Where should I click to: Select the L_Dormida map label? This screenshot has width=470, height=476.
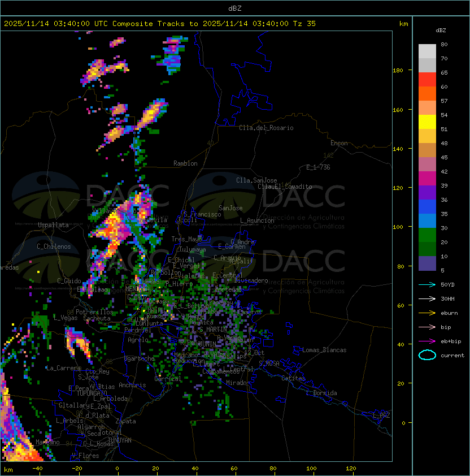321,393
